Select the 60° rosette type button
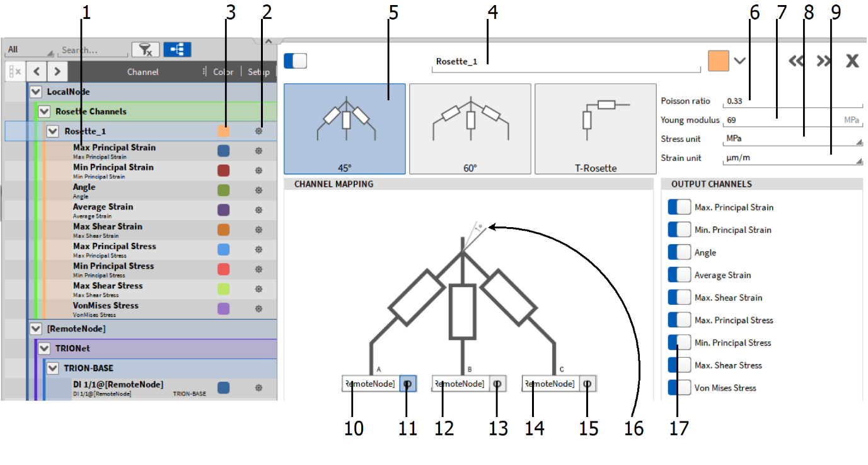Viewport: 868px width, 465px height. coord(470,129)
